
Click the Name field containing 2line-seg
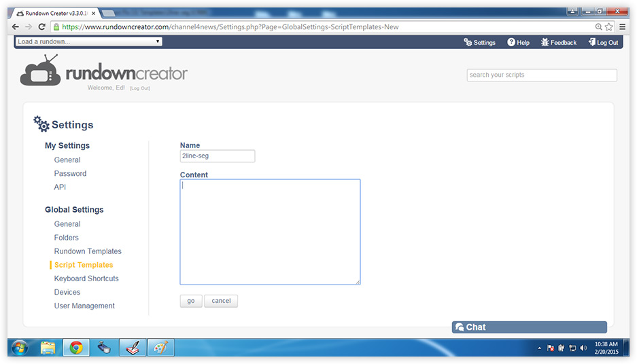(x=218, y=156)
